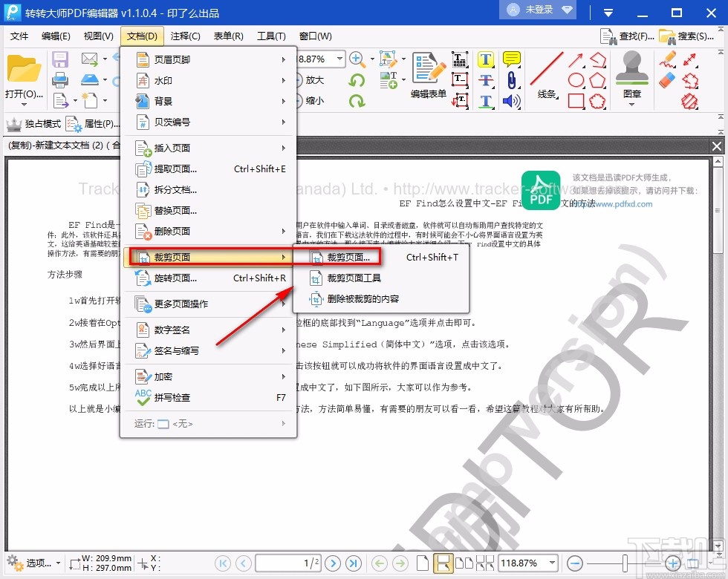728x579 pixels.
Task: Click the 属性(P) properties button
Action: [93, 124]
